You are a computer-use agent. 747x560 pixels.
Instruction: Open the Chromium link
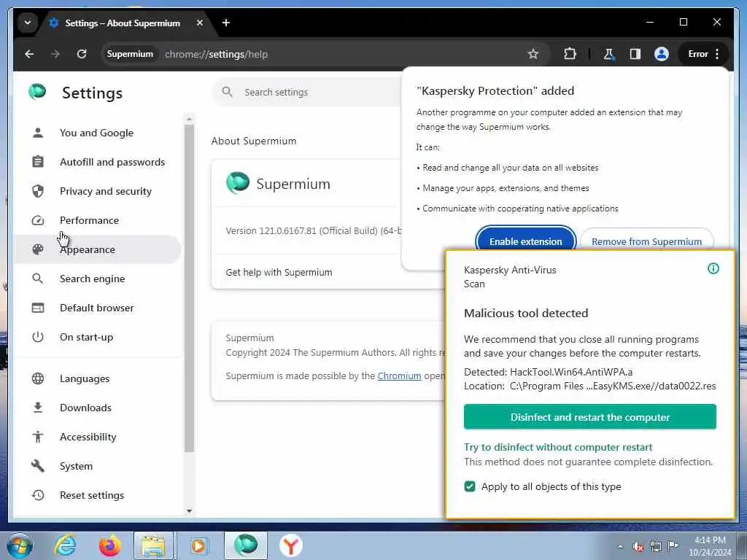click(x=399, y=376)
